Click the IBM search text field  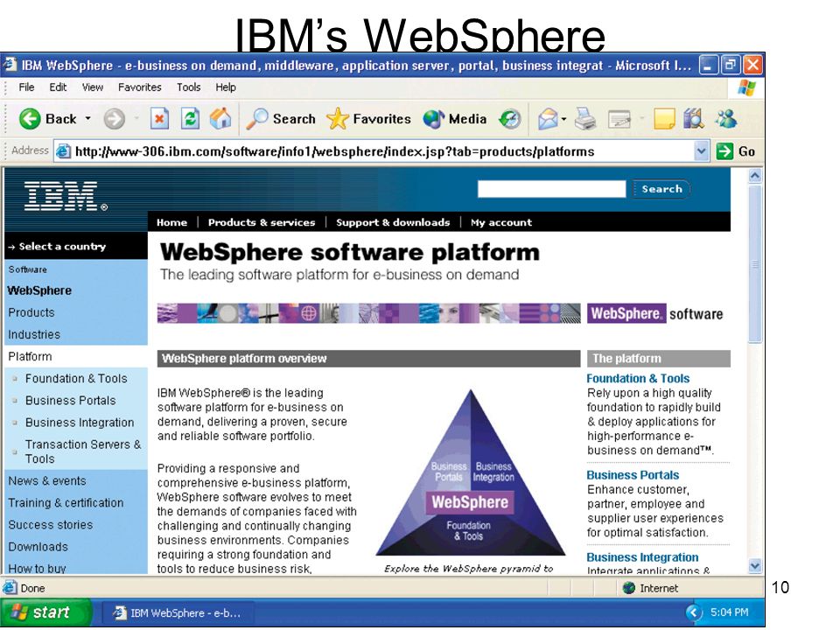[x=551, y=189]
